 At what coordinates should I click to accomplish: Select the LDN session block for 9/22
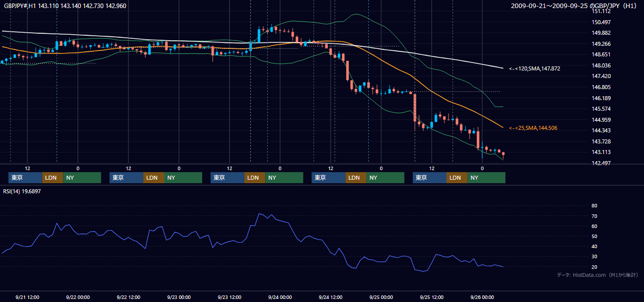(x=153, y=178)
